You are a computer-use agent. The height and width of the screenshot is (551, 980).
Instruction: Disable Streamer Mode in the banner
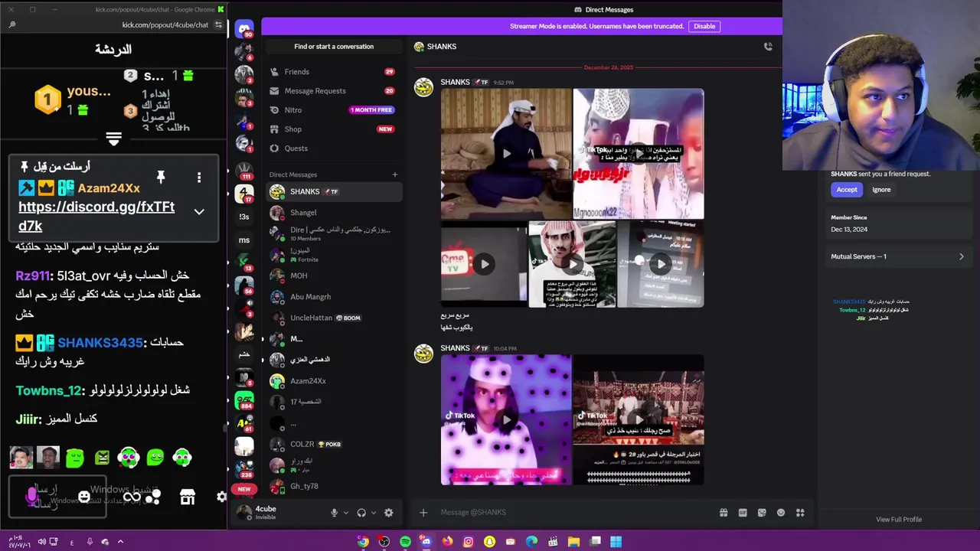point(704,26)
